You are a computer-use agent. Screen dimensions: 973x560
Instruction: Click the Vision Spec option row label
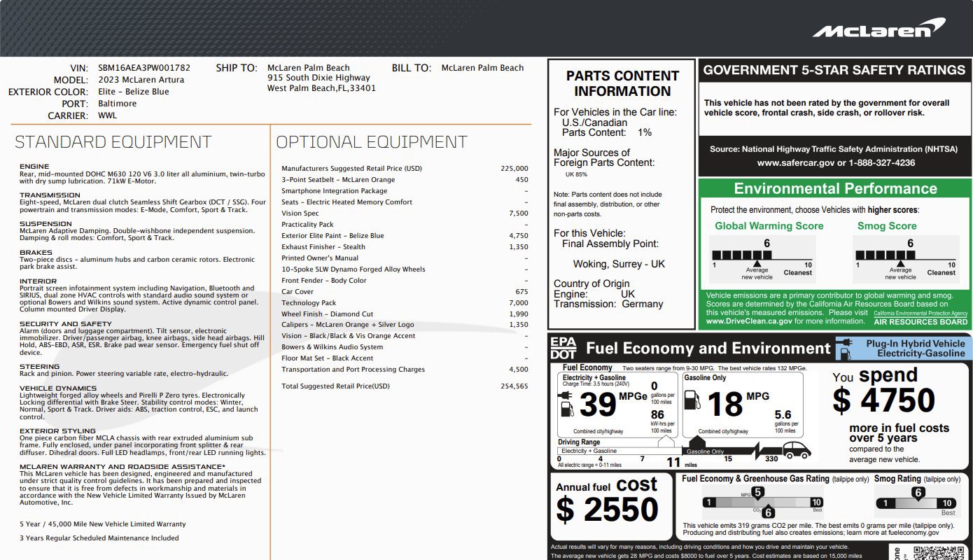300,213
